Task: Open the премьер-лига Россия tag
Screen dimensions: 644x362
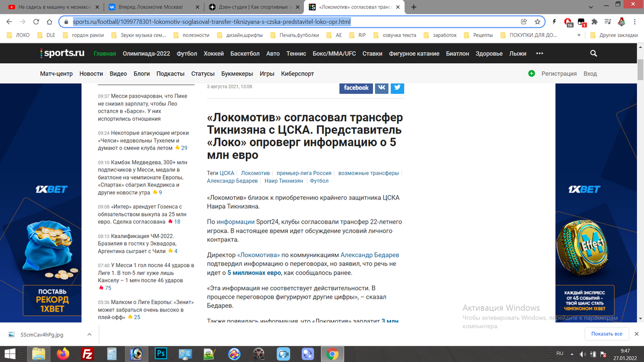Action: pyautogui.click(x=304, y=173)
